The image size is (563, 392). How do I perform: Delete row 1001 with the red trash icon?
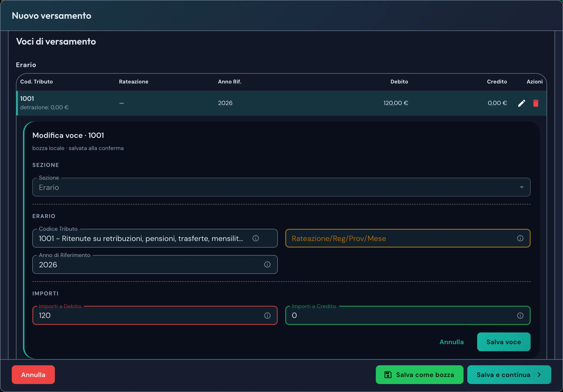pyautogui.click(x=536, y=103)
